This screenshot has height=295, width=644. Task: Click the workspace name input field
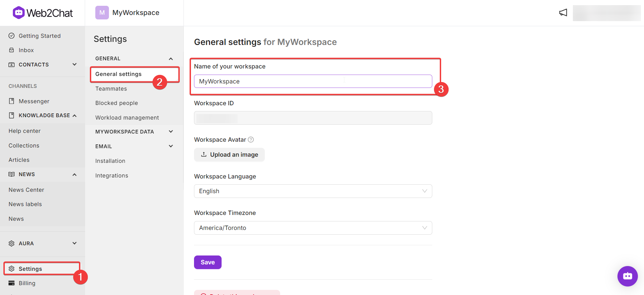[x=313, y=81]
